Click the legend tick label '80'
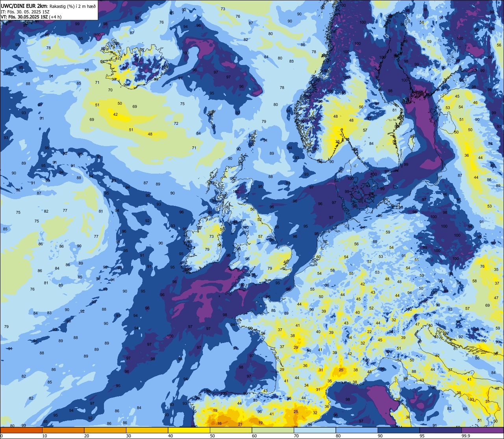The image size is (504, 439). point(338,436)
